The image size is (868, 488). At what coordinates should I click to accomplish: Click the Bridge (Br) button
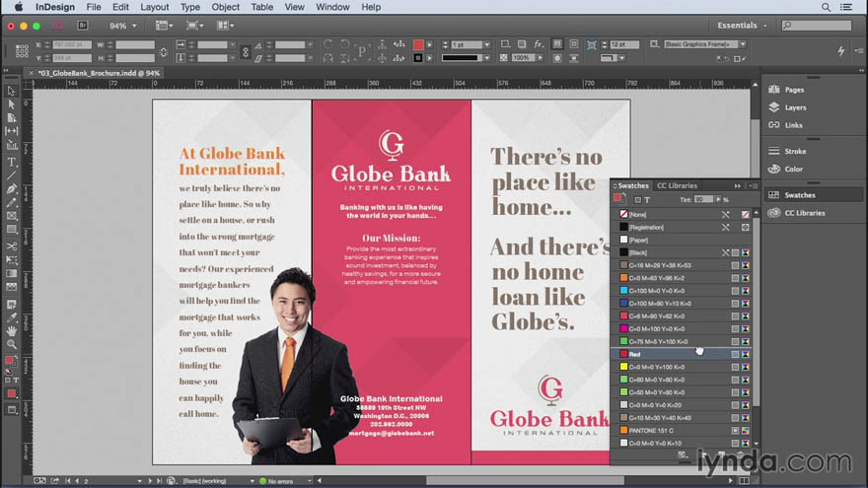click(x=83, y=26)
